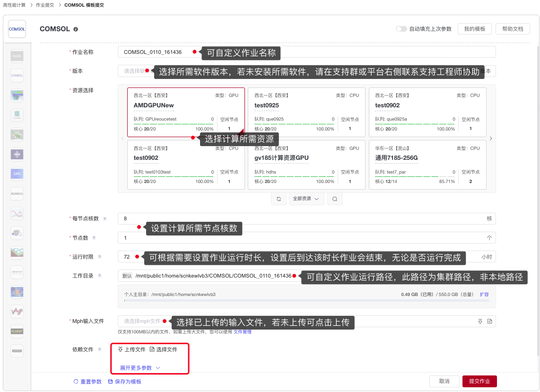This screenshot has width=540, height=392.
Task: Toggle auto-fill last parameters switch
Action: [401, 29]
